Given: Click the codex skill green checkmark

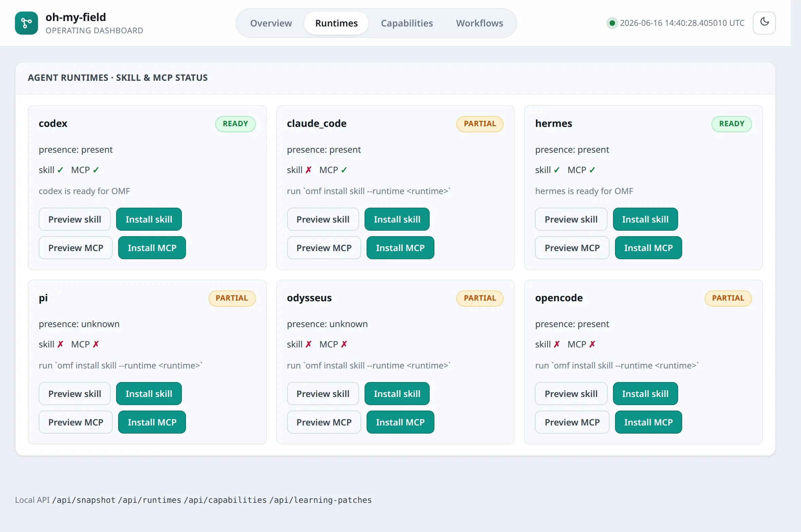Looking at the screenshot, I should tap(60, 170).
